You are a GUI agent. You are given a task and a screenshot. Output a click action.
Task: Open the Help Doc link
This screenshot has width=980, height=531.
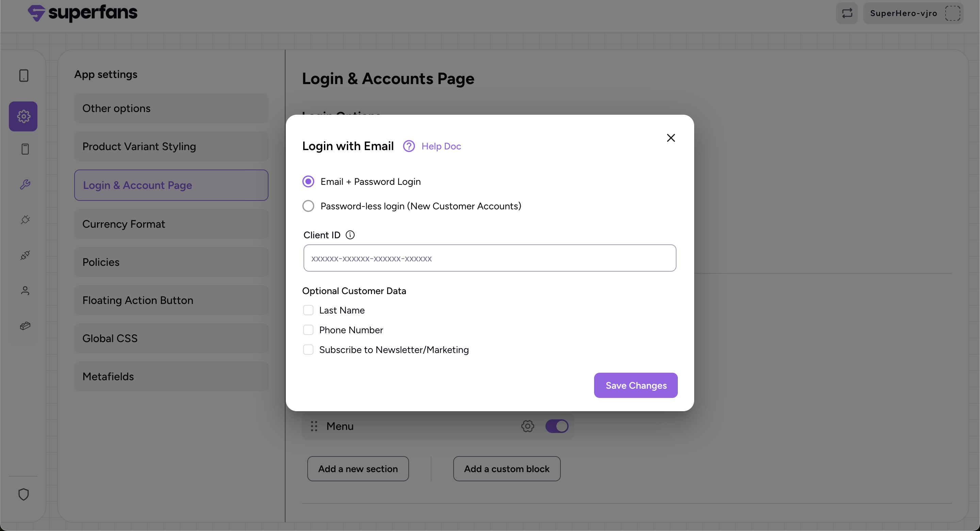pos(441,146)
